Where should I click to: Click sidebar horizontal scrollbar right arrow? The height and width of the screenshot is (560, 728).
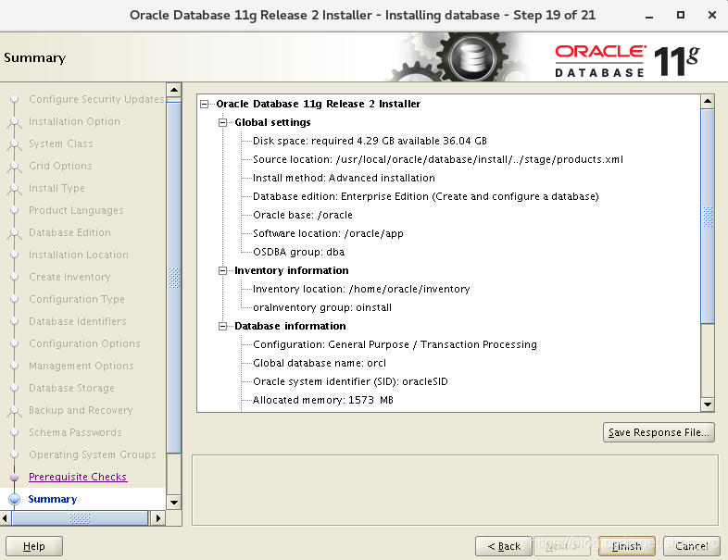tap(157, 517)
